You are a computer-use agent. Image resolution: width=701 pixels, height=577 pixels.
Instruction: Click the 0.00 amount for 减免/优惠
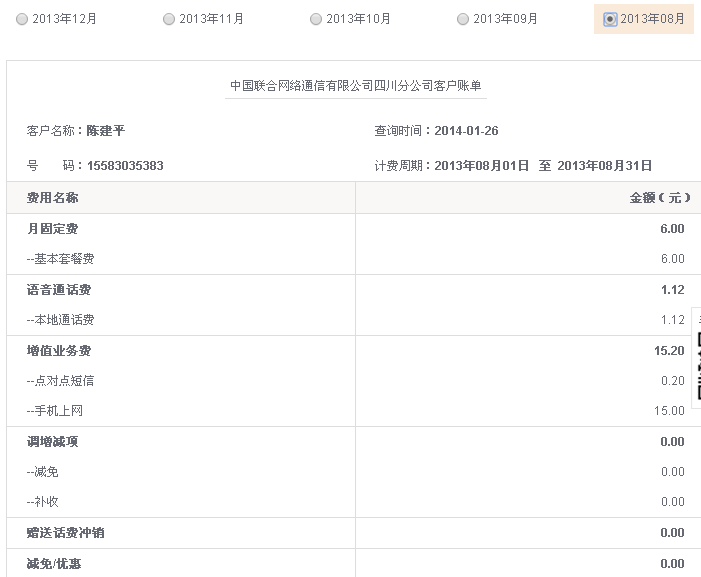pos(673,564)
